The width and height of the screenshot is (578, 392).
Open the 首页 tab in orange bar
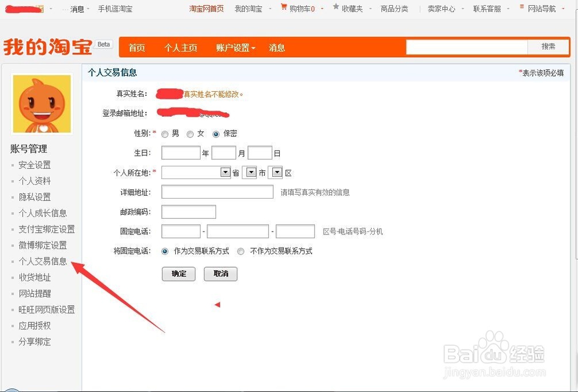[x=137, y=48]
